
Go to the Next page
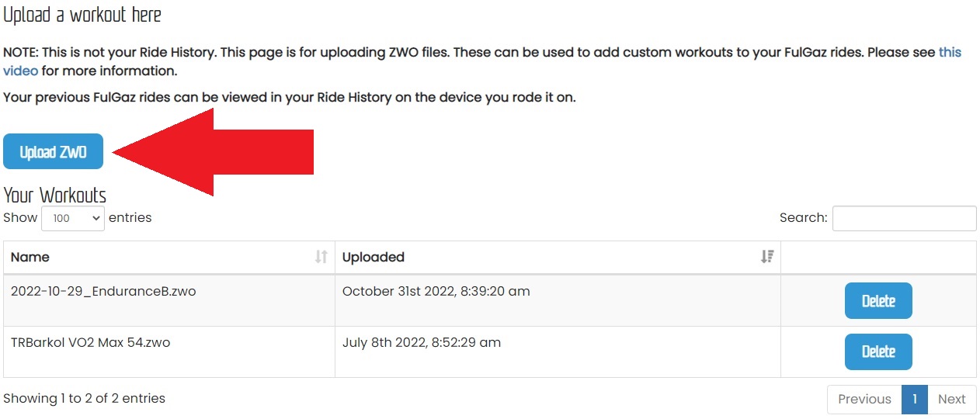[x=951, y=399]
